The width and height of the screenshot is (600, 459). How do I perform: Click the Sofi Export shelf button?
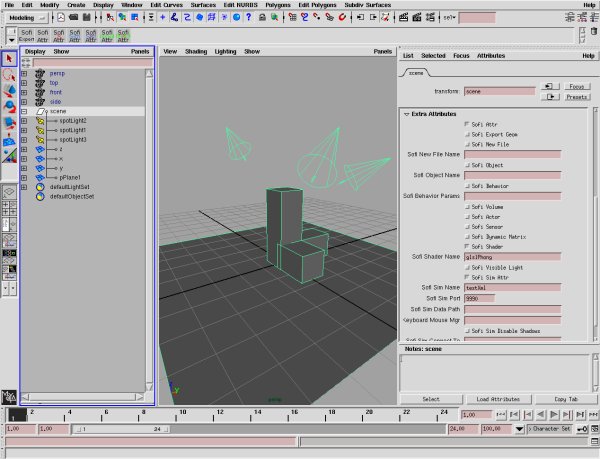(x=26, y=36)
